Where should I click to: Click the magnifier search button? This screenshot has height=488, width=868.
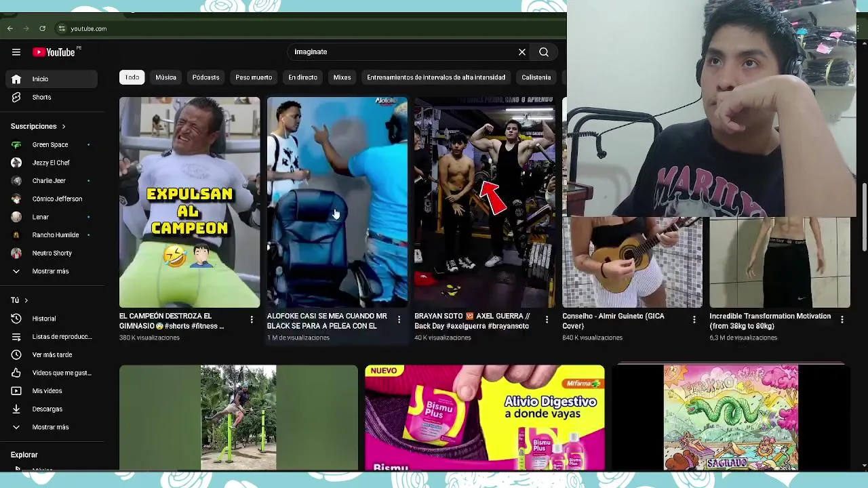(544, 52)
